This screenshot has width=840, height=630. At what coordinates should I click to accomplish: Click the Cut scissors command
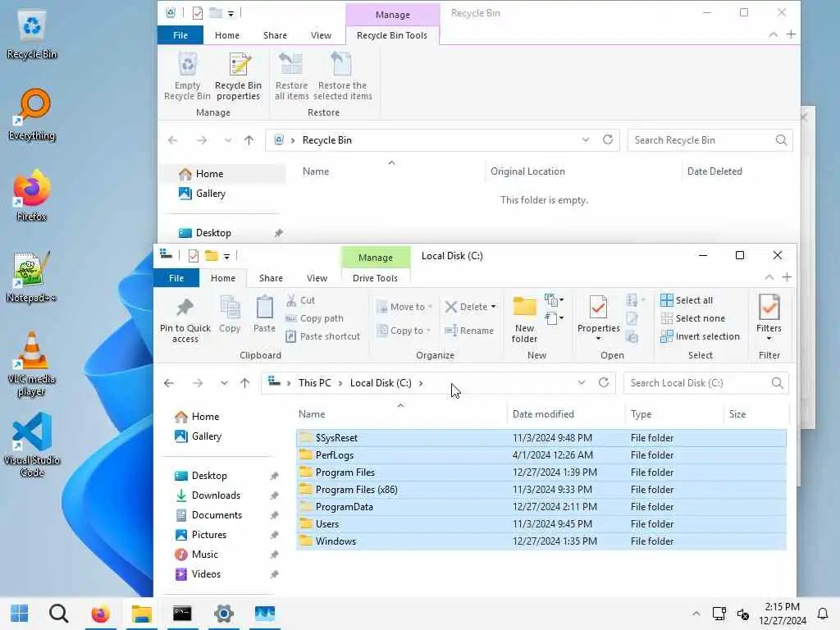(x=301, y=300)
